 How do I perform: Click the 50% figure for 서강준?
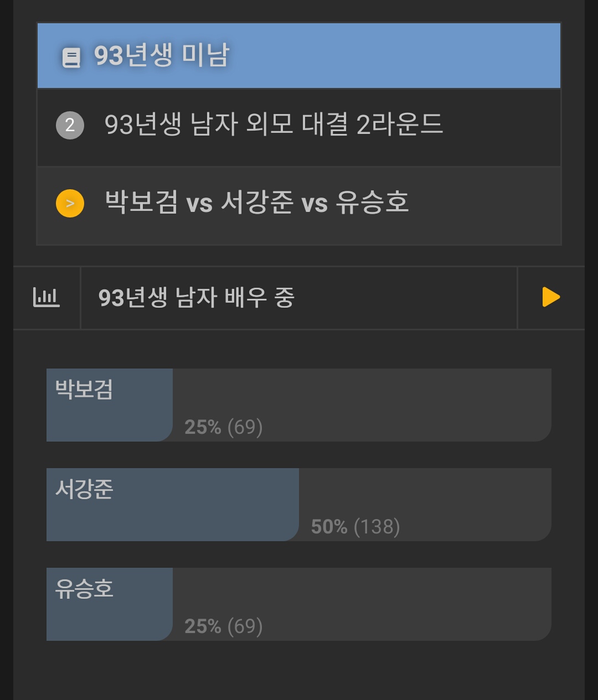(329, 527)
